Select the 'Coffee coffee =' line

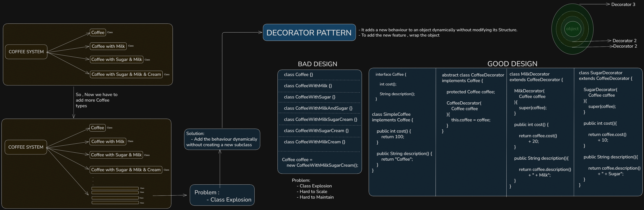point(297,160)
